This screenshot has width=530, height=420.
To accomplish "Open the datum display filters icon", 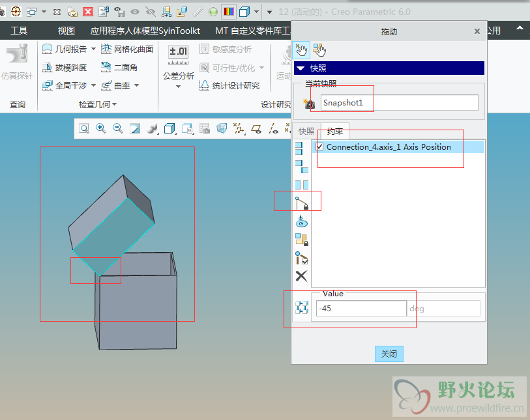I will pyautogui.click(x=239, y=129).
